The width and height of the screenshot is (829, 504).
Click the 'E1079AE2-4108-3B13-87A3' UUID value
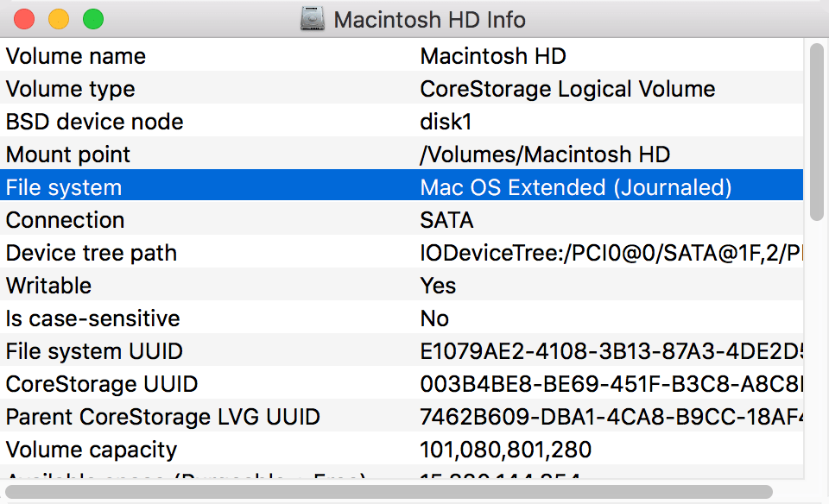611,351
